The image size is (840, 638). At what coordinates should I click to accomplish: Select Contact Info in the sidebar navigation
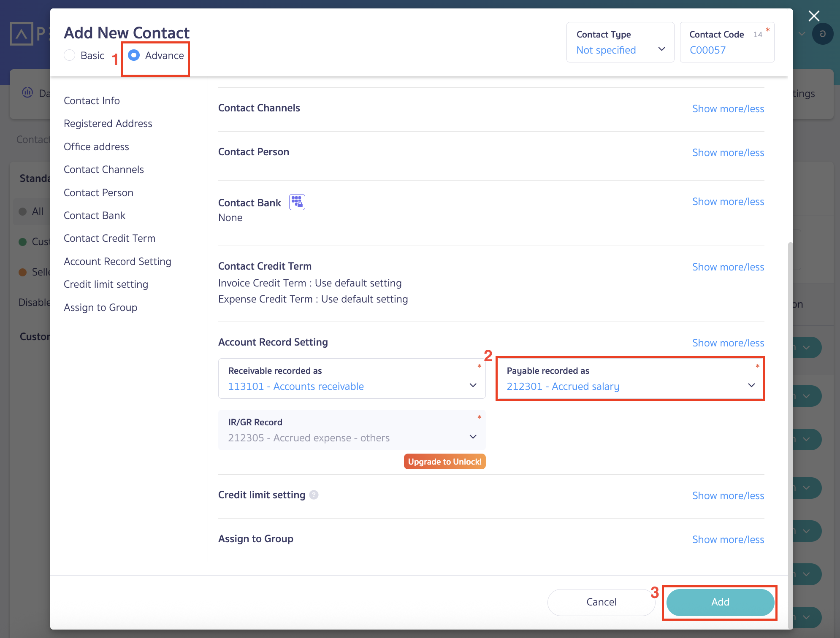click(92, 100)
